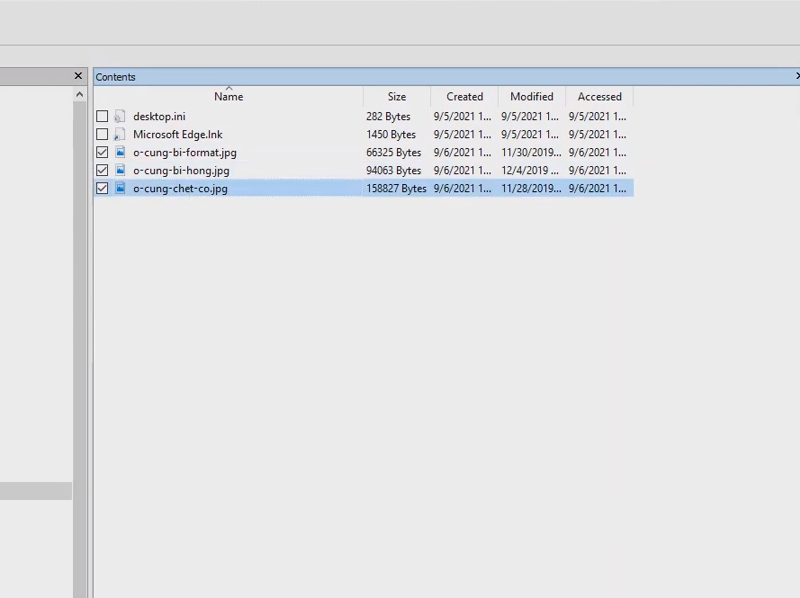This screenshot has height=598, width=800.
Task: Click the o-cung-chet-co.jpg image icon
Action: tap(120, 189)
